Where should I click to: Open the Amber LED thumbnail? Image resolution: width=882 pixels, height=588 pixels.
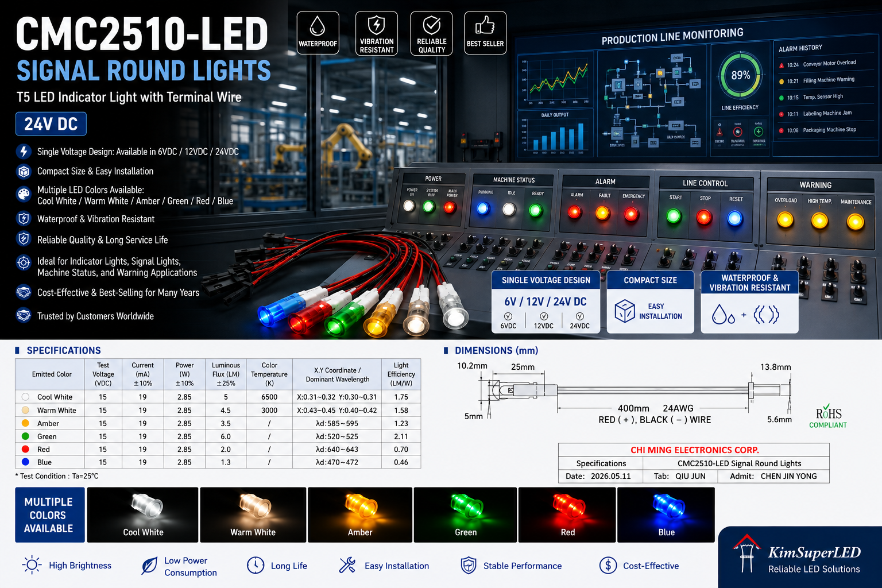point(360,515)
